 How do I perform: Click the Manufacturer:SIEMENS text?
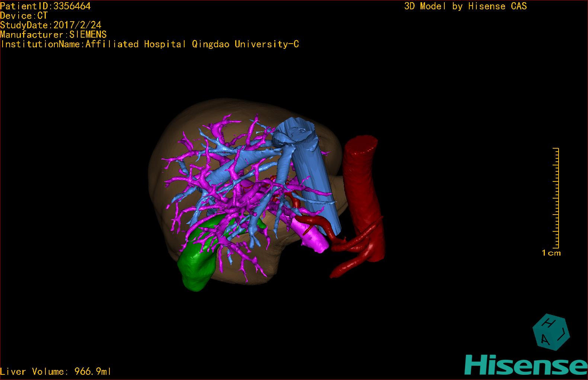(x=54, y=35)
